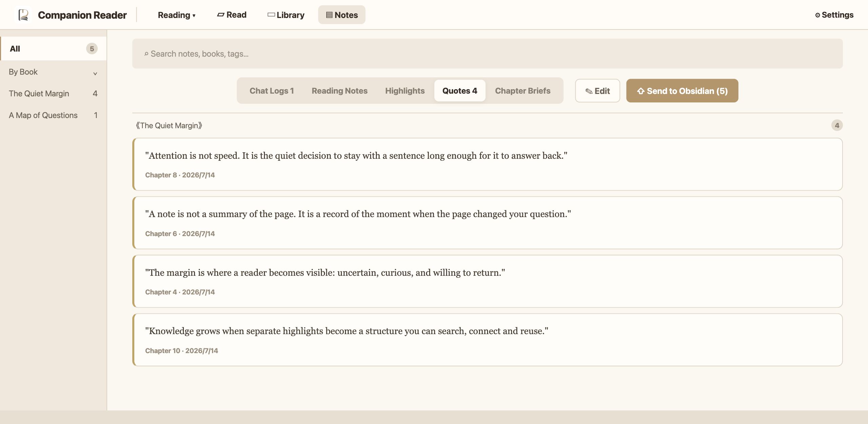Screen dimensions: 868x424
Task: Open the 'Attention is not speed' quote card
Action: tap(487, 164)
